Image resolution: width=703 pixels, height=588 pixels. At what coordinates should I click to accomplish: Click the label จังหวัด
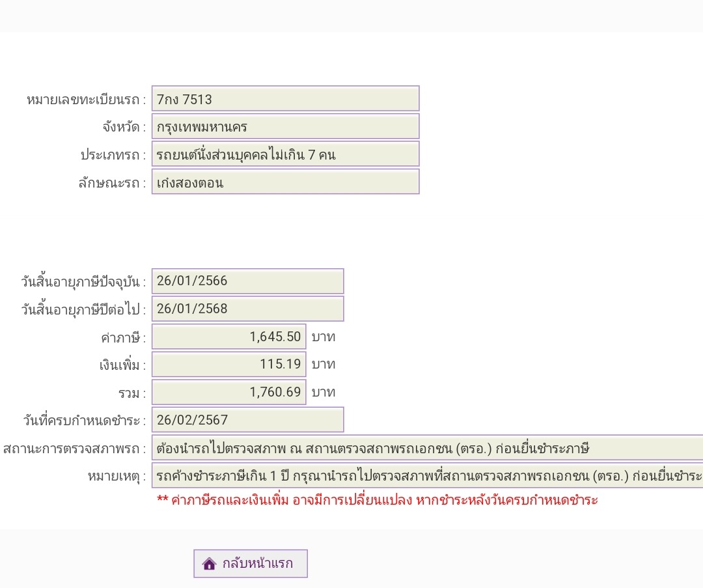coord(124,128)
